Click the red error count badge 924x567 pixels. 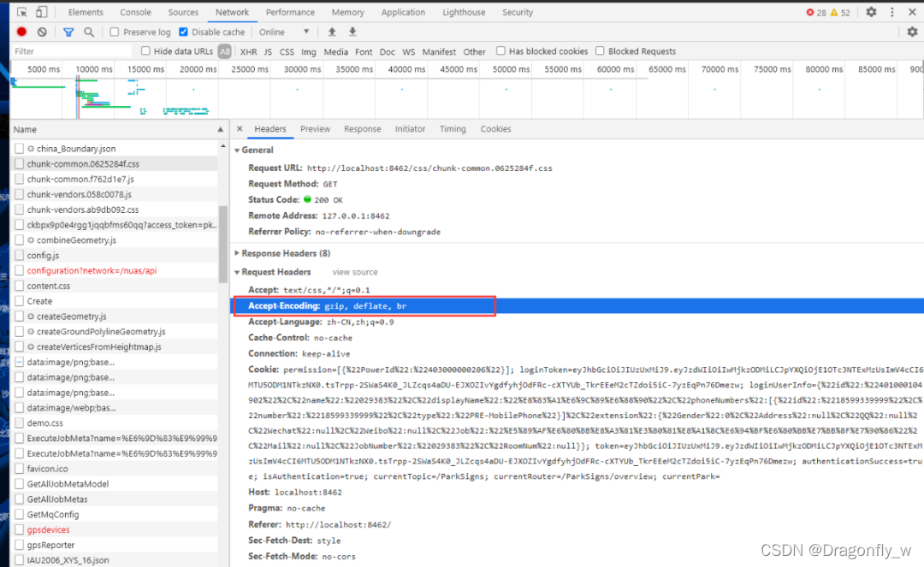coord(816,12)
